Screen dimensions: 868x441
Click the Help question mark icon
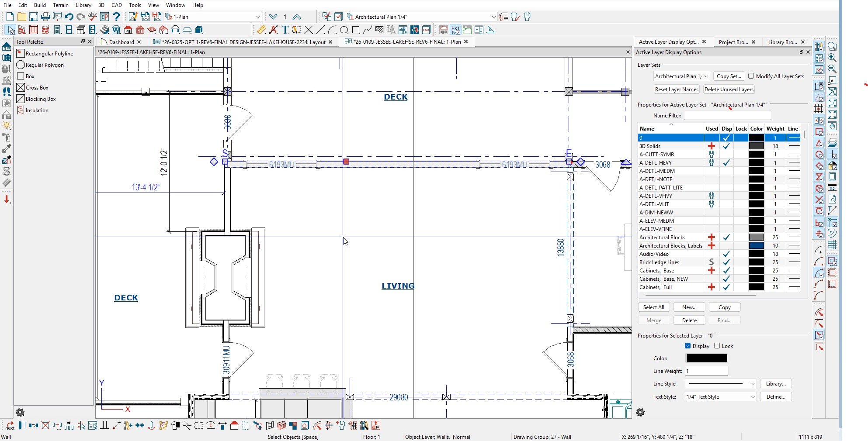[x=116, y=17]
